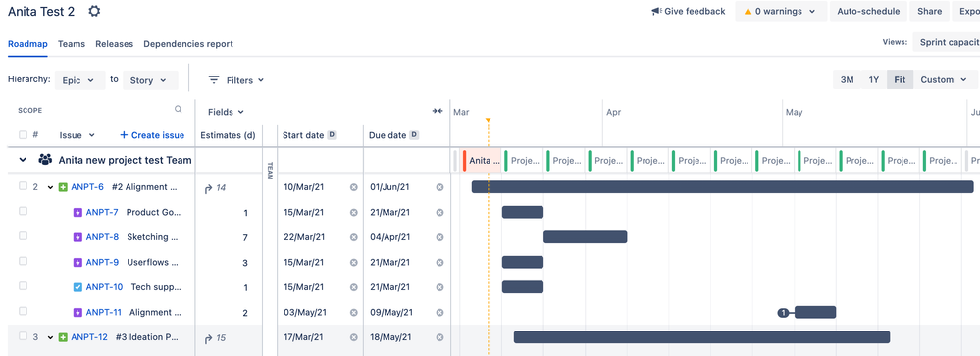Click the ANPT-12 timeline bar
980x356 pixels.
(x=701, y=337)
